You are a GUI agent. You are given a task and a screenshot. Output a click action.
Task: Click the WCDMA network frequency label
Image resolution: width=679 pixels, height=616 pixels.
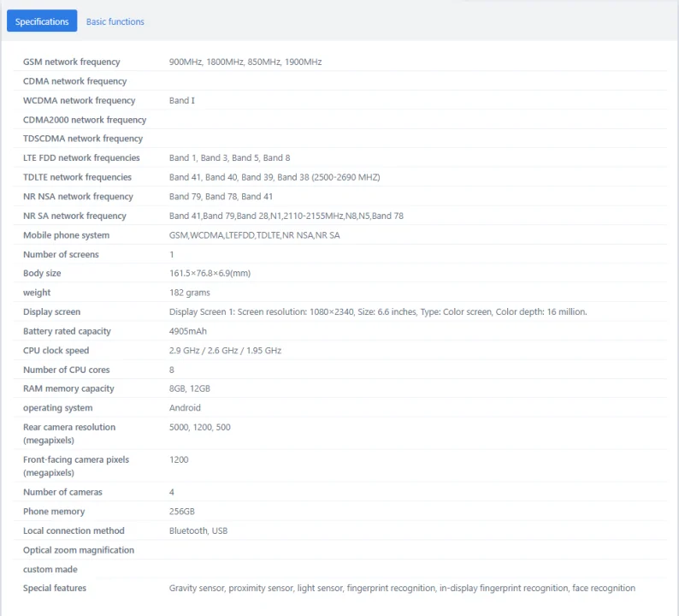[79, 100]
